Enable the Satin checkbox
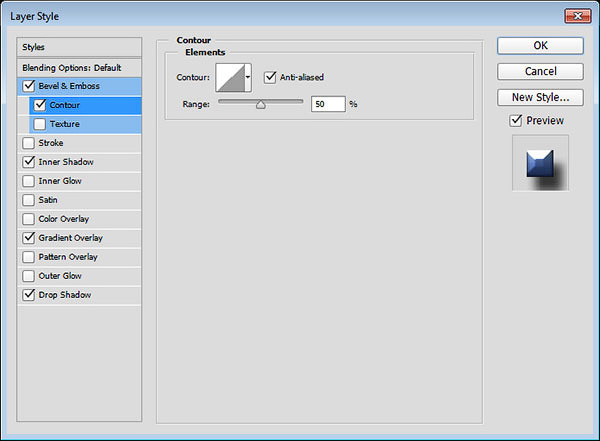 tap(29, 200)
